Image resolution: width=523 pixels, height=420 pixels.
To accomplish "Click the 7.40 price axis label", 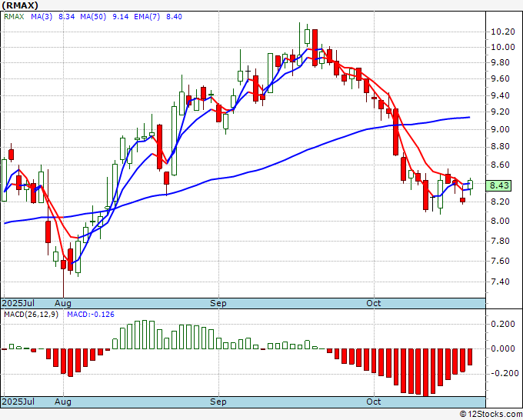I will point(501,282).
